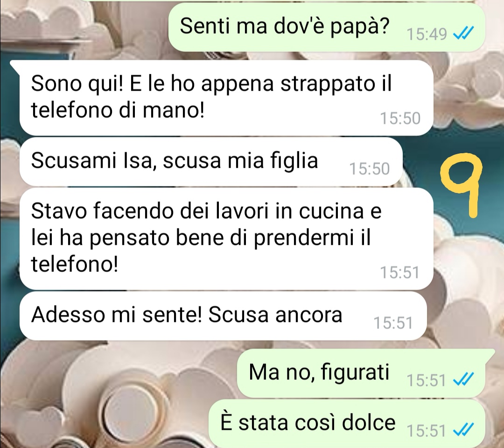504x448 pixels.
Task: Tap the read receipt ticks on 'È stata così dolce'
Action: 463,429
